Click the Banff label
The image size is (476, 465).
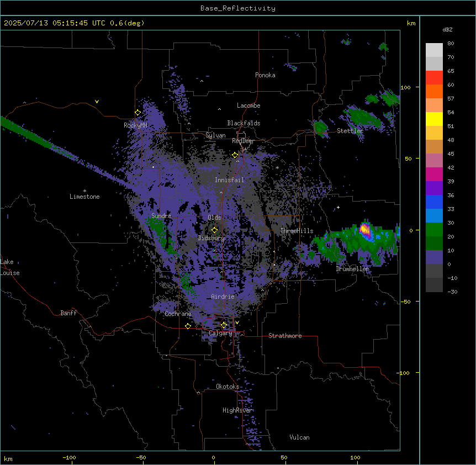pyautogui.click(x=68, y=313)
